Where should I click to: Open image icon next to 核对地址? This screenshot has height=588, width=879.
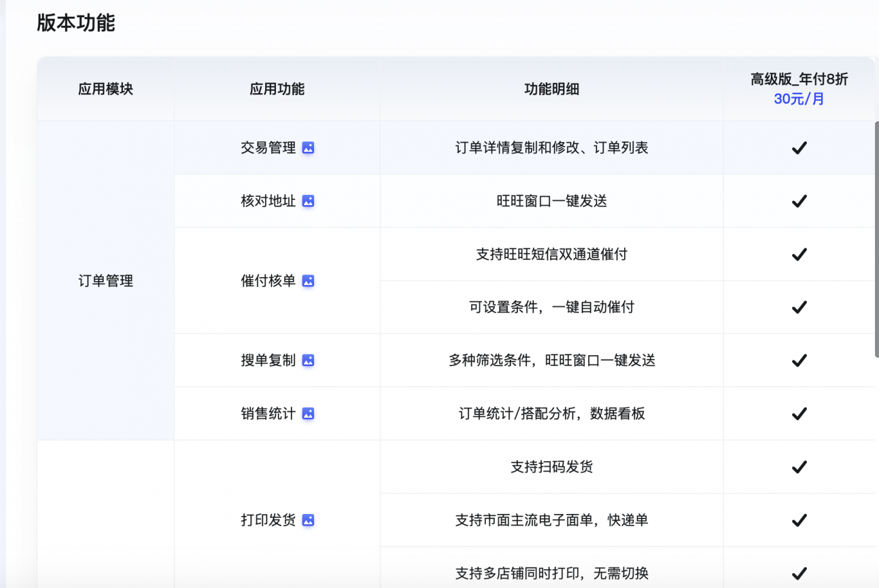(308, 201)
